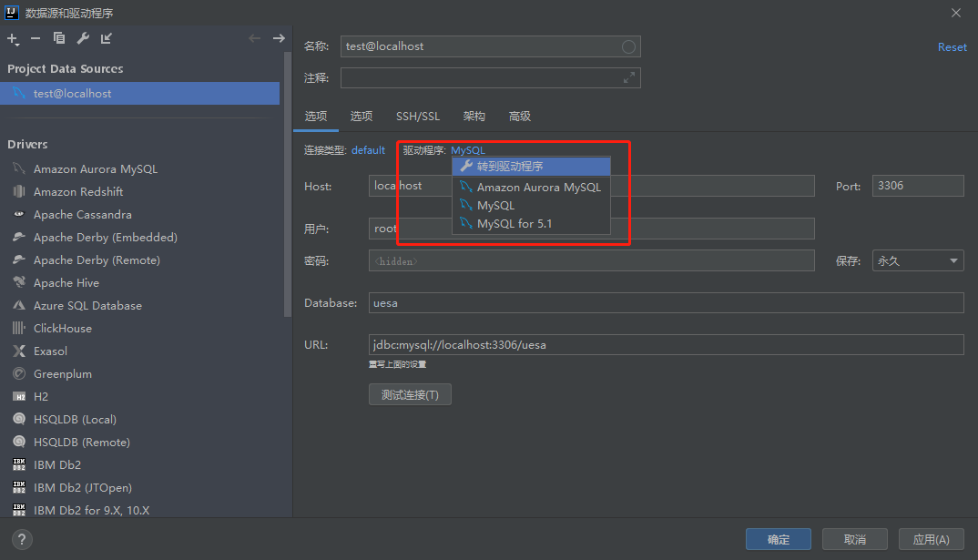Open driver settings using the wrench icon
978x560 pixels.
coord(81,39)
